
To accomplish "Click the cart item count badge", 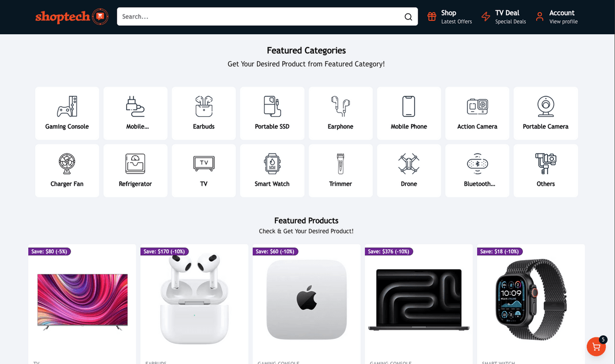I will click(603, 339).
